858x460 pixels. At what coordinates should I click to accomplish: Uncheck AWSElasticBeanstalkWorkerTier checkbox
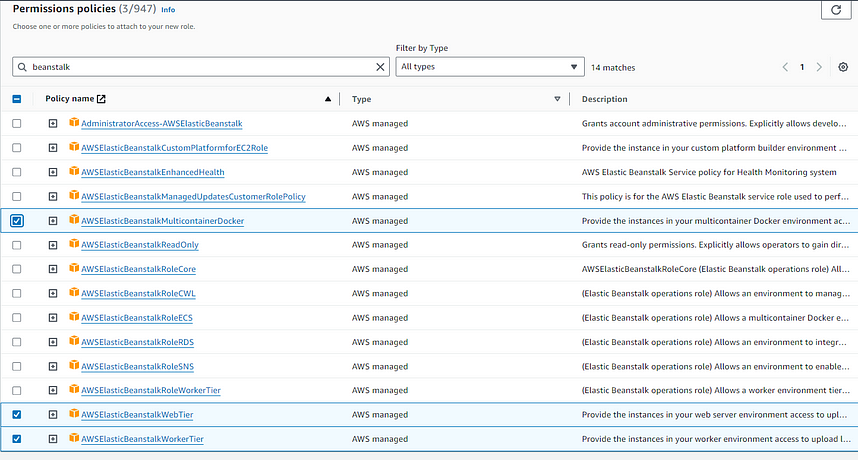[x=16, y=439]
